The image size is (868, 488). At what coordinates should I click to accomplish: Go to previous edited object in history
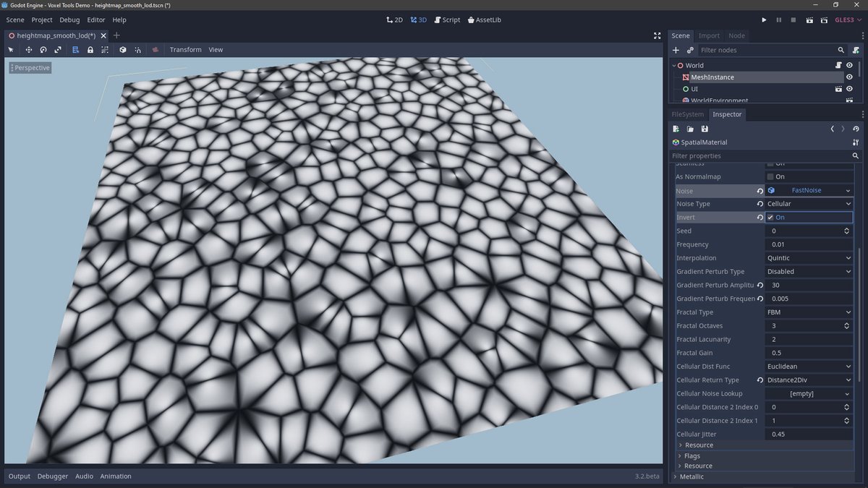pos(832,129)
